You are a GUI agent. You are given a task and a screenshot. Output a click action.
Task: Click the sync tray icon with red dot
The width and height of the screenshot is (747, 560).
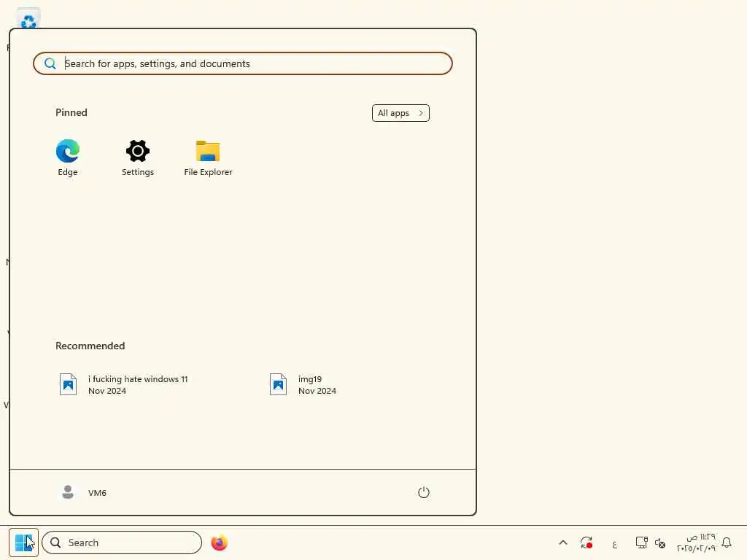[x=587, y=542]
